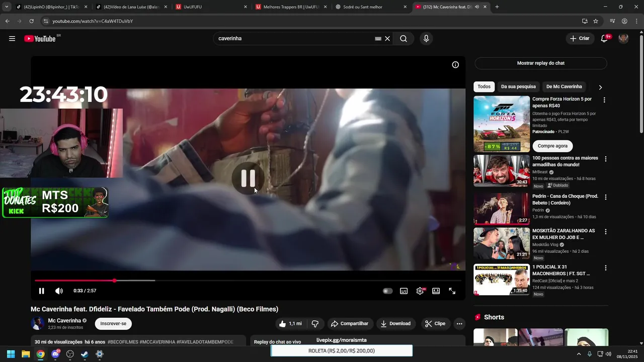This screenshot has width=644, height=362.
Task: Show video info card icon
Action: pyautogui.click(x=455, y=65)
